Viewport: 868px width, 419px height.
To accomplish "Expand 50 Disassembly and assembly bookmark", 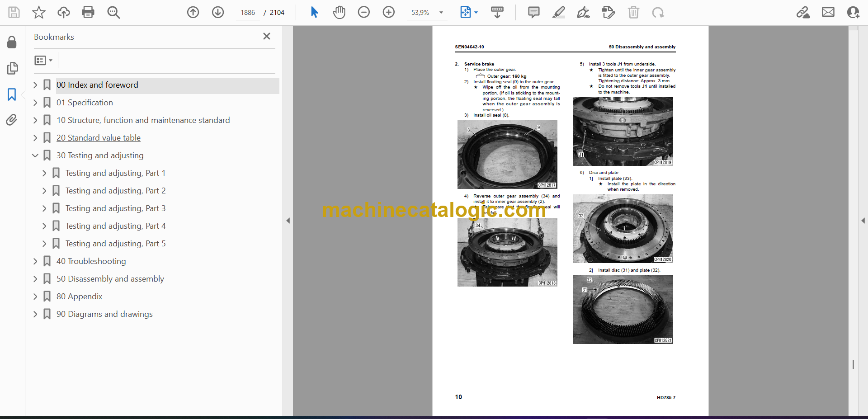I will coord(35,279).
